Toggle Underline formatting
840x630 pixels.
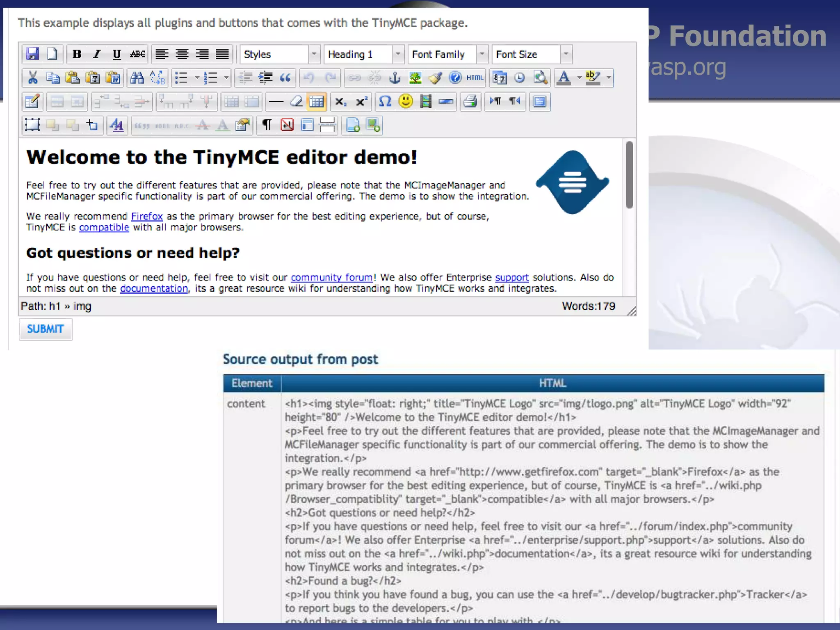pos(117,54)
